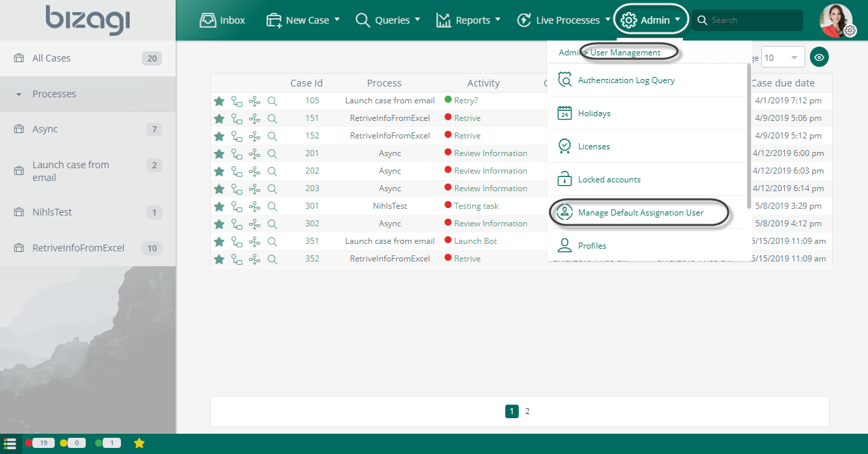This screenshot has width=868, height=454.
Task: Toggle the eye visibility button above the table
Action: point(819,57)
